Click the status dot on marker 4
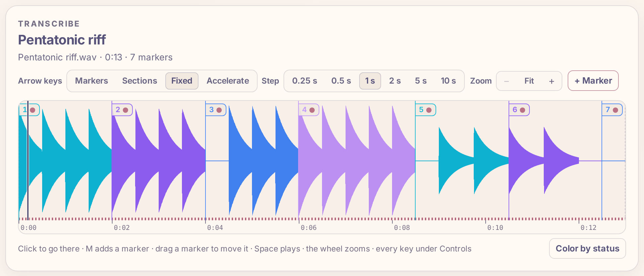 pyautogui.click(x=312, y=110)
